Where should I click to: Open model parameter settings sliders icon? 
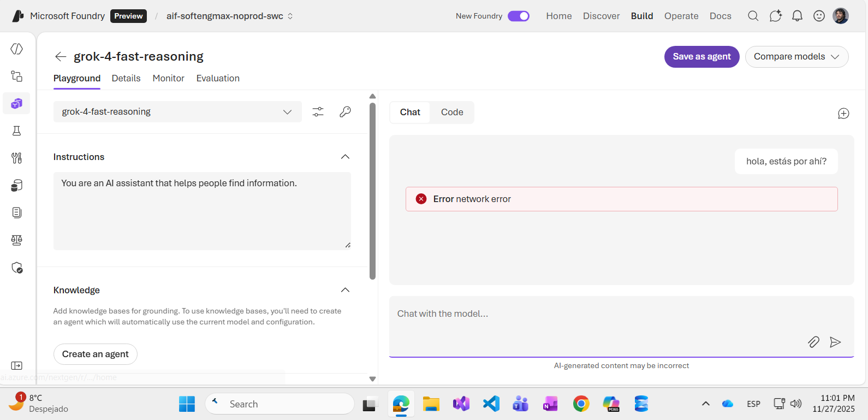point(318,111)
